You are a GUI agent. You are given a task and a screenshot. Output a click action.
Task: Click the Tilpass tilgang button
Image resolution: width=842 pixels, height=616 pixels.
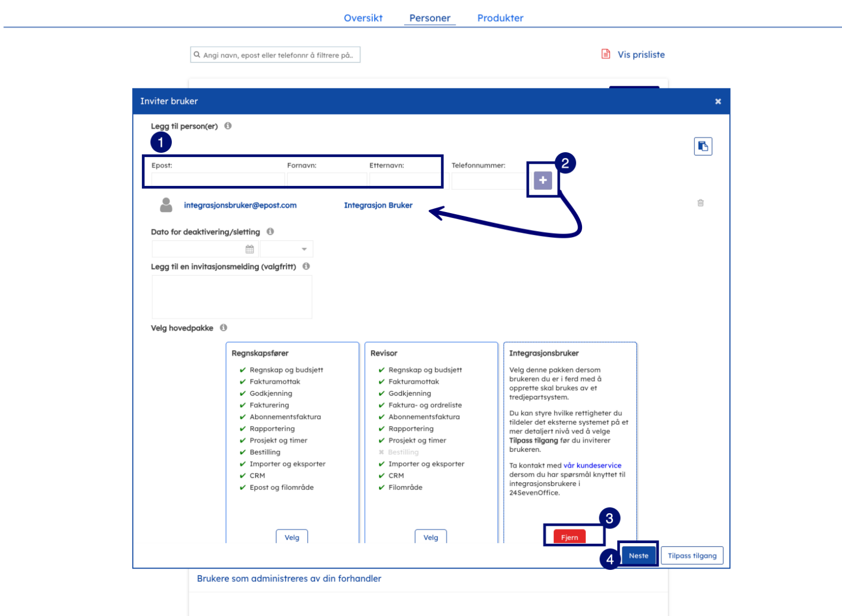(x=692, y=556)
